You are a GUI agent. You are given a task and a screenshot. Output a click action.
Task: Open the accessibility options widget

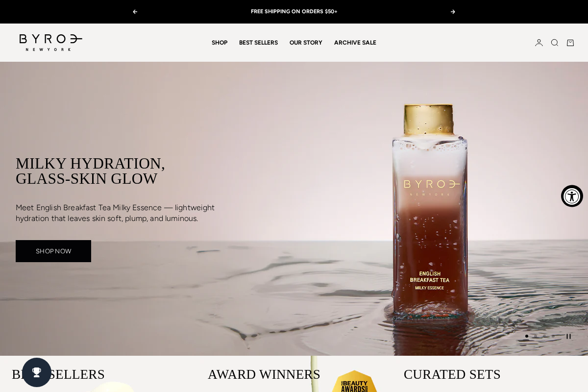tap(572, 196)
